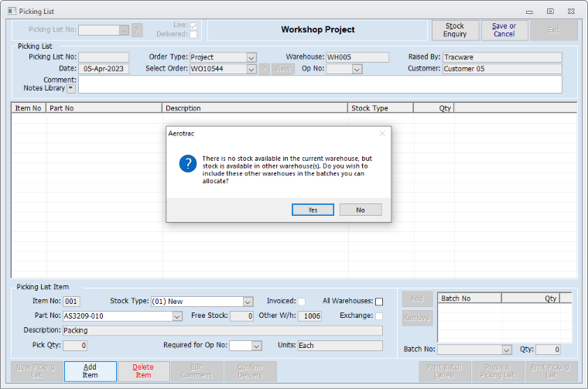
Task: Click Yes in the Aerotrac dialog
Action: pyautogui.click(x=313, y=210)
